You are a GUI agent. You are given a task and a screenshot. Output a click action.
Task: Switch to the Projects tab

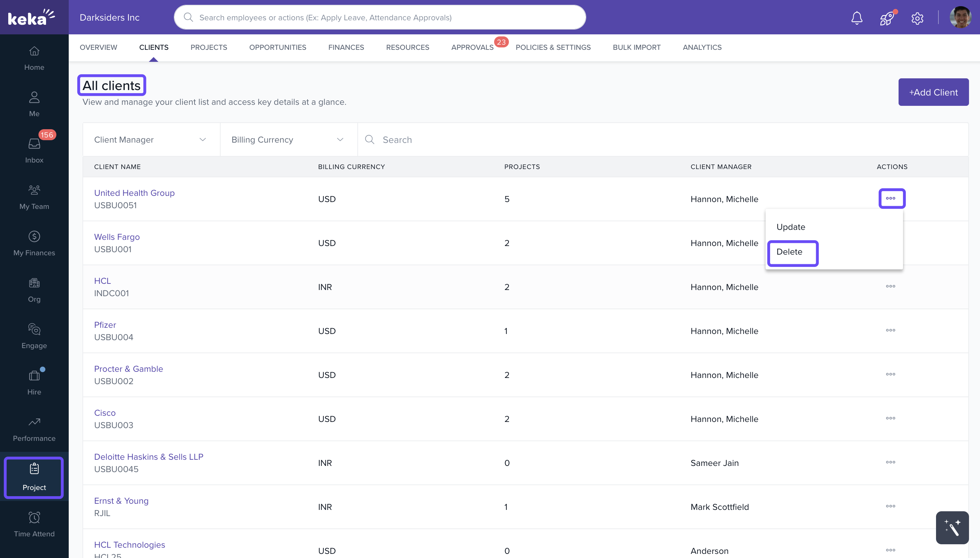click(209, 47)
